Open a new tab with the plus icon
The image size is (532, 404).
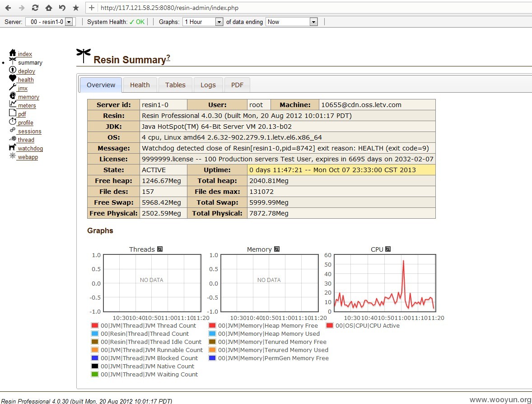(91, 8)
